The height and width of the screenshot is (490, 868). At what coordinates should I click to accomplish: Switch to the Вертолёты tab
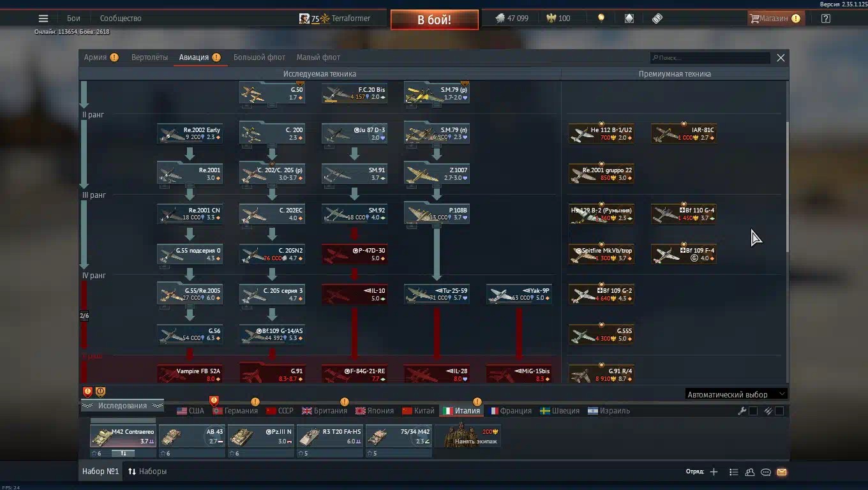pyautogui.click(x=149, y=57)
